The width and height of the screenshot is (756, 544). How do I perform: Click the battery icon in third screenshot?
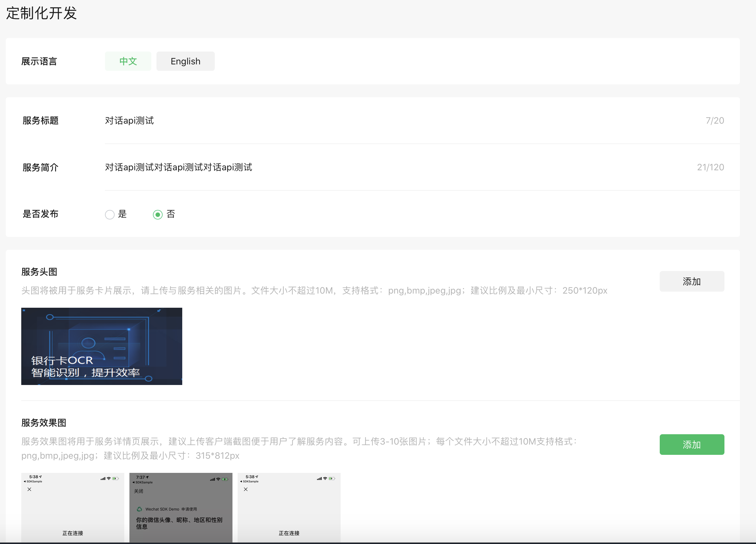tap(332, 479)
